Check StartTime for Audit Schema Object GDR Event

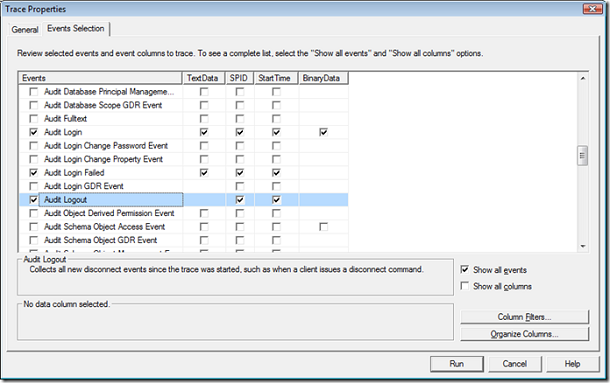click(x=276, y=240)
